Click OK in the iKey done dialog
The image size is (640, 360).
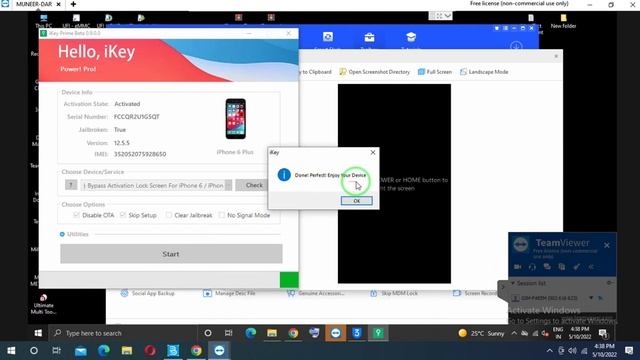click(x=356, y=201)
